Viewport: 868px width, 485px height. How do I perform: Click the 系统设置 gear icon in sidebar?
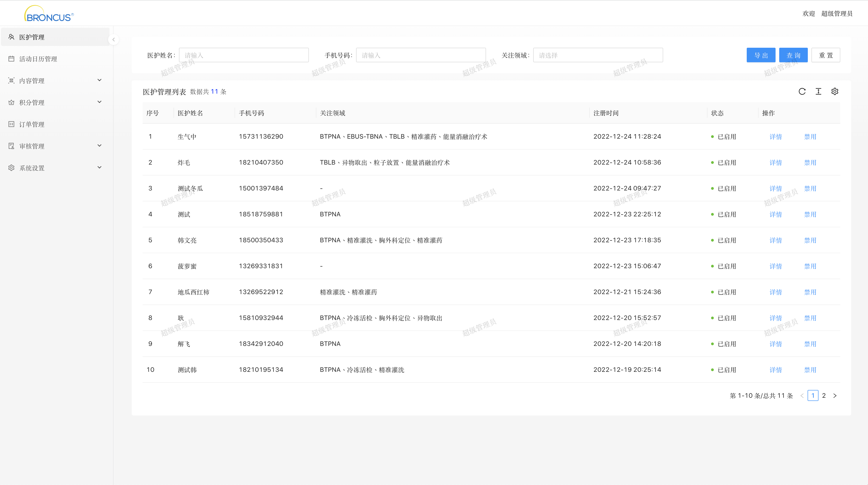[11, 168]
